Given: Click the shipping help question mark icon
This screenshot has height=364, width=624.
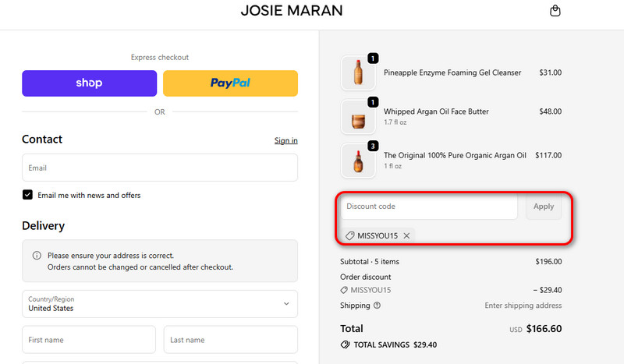Looking at the screenshot, I should 377,305.
